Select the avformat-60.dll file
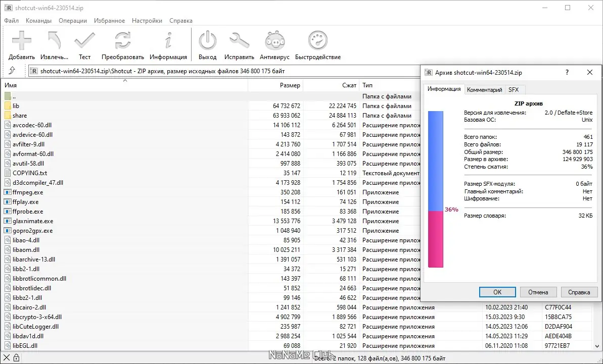603x364 pixels. [x=33, y=154]
